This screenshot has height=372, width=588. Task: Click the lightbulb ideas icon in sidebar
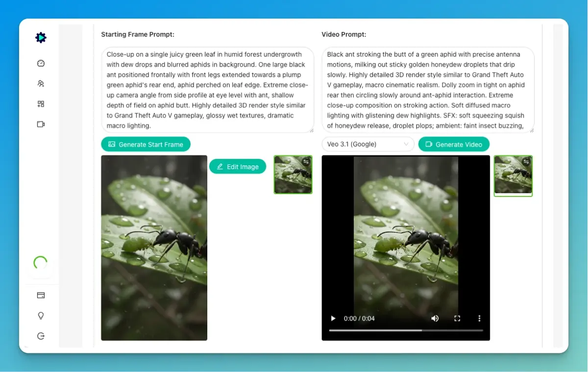pyautogui.click(x=41, y=316)
